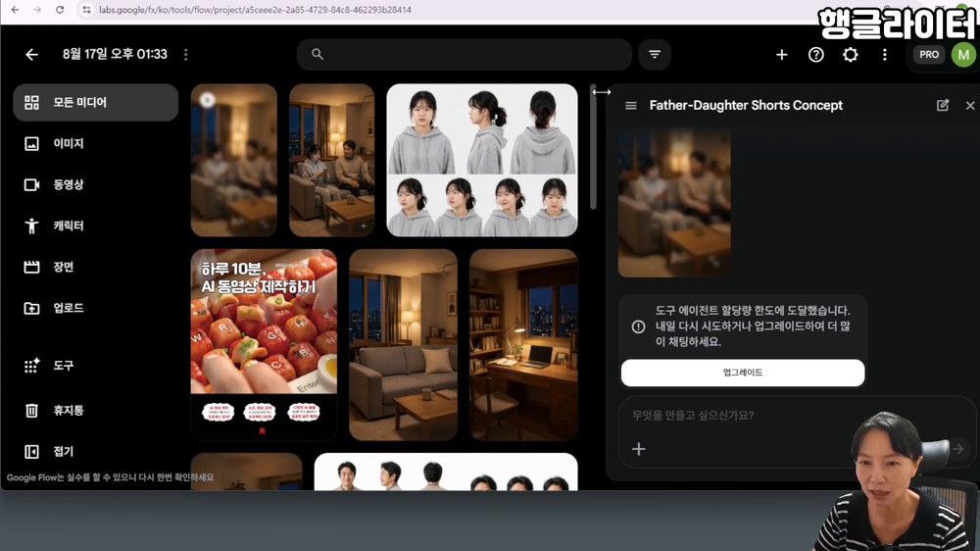Open the filter options button
The height and width of the screenshot is (551, 980).
click(x=655, y=54)
